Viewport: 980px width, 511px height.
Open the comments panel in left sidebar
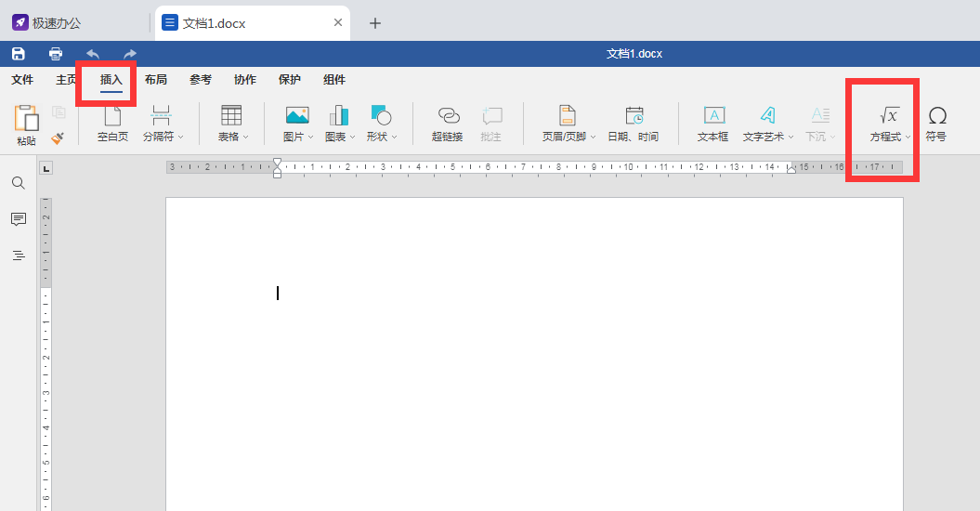[x=19, y=219]
